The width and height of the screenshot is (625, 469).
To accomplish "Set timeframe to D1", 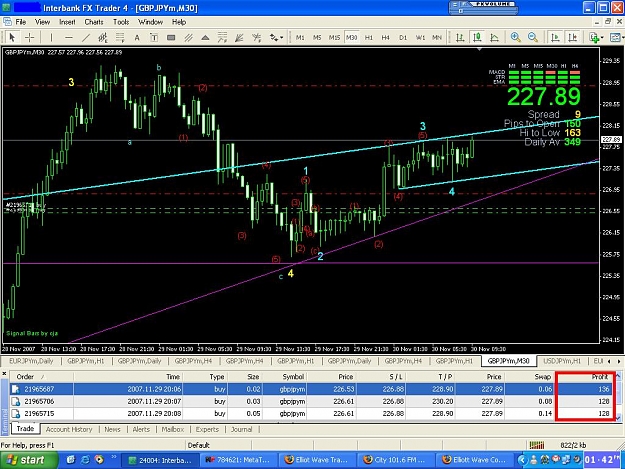I will 403,37.
